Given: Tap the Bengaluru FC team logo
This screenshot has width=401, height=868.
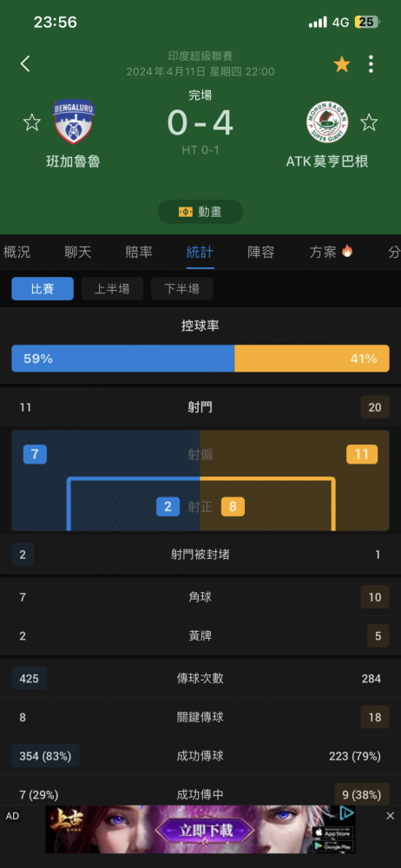Looking at the screenshot, I should pyautogui.click(x=73, y=122).
